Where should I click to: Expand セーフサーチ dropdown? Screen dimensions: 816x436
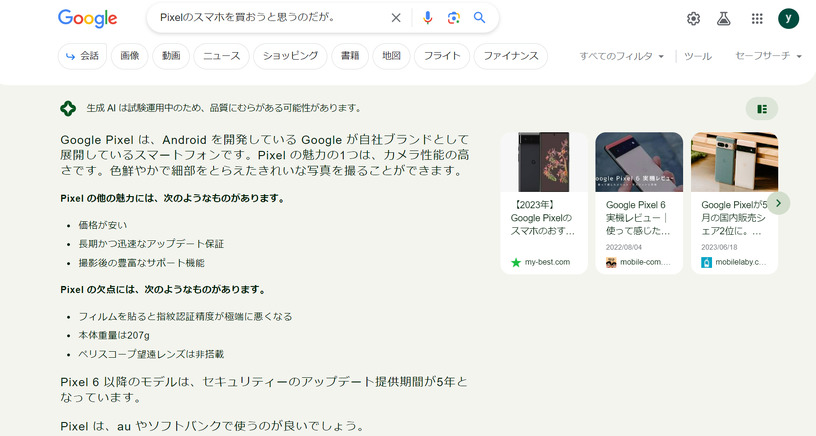[768, 56]
